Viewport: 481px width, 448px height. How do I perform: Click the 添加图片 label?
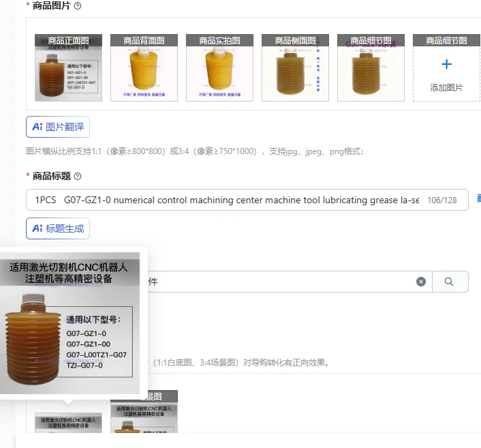click(x=446, y=88)
